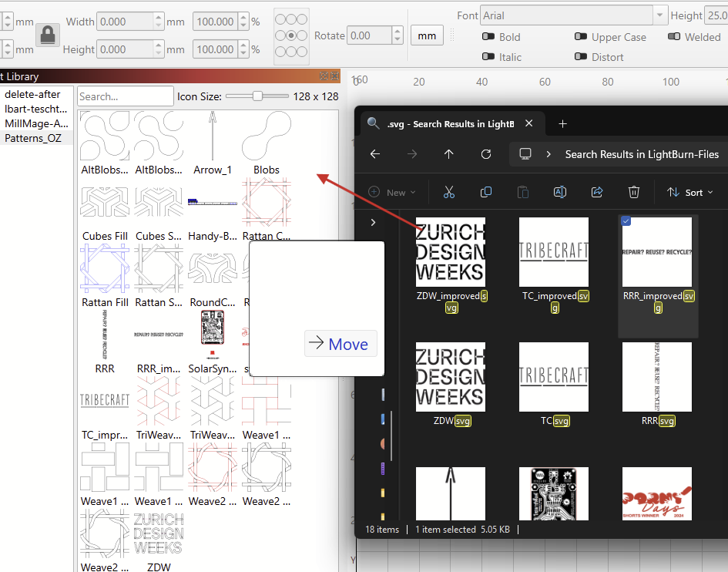728x572 pixels.
Task: Toggle the Distort switch
Action: point(580,57)
